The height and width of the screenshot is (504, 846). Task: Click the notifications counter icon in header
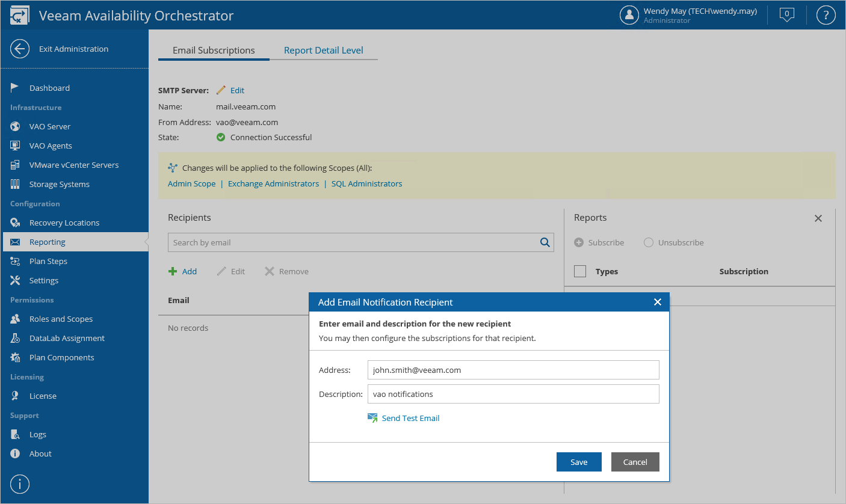786,15
